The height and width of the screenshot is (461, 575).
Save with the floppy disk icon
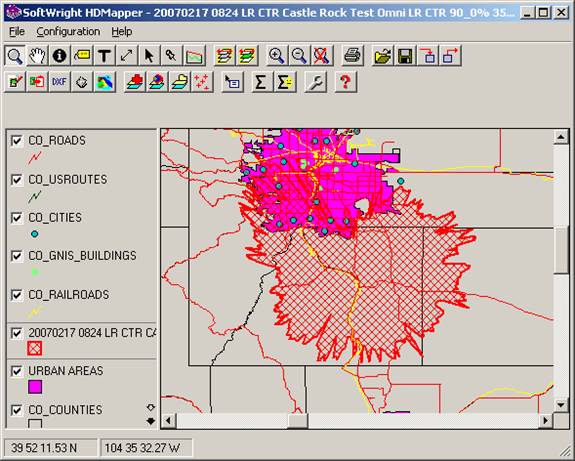[405, 56]
